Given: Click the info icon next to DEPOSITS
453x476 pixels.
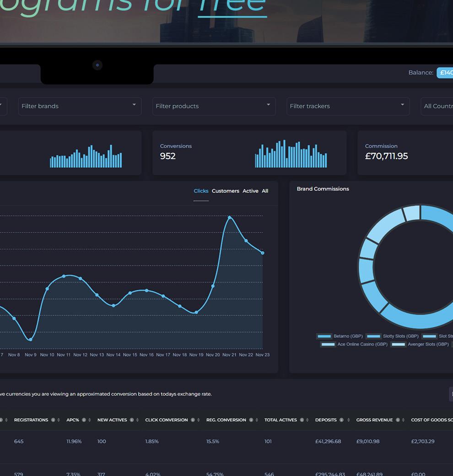Looking at the screenshot, I should 341,420.
